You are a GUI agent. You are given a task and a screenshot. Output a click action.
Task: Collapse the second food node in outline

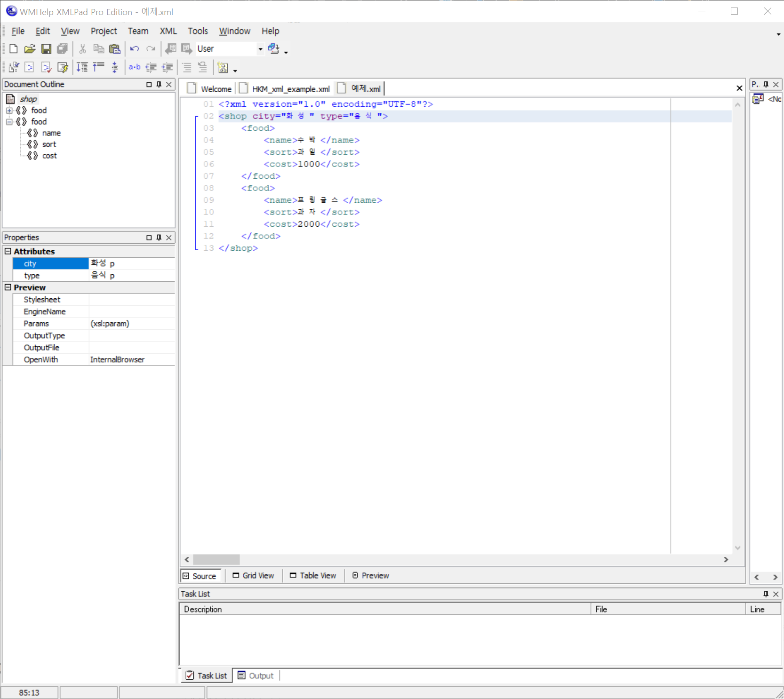tap(9, 122)
